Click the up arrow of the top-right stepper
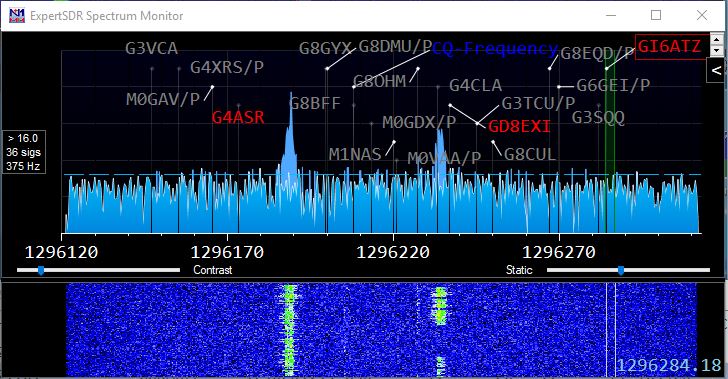The width and height of the screenshot is (728, 379). pyautogui.click(x=717, y=40)
